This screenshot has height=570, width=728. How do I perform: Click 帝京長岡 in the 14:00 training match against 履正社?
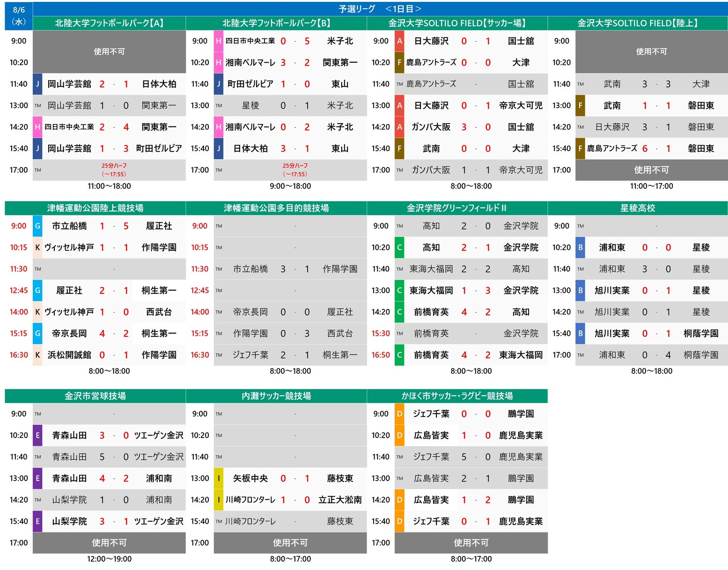click(x=250, y=312)
